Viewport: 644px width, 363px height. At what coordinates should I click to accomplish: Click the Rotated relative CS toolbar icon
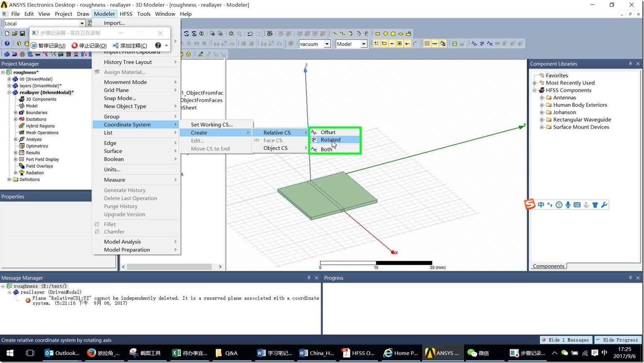(482, 43)
